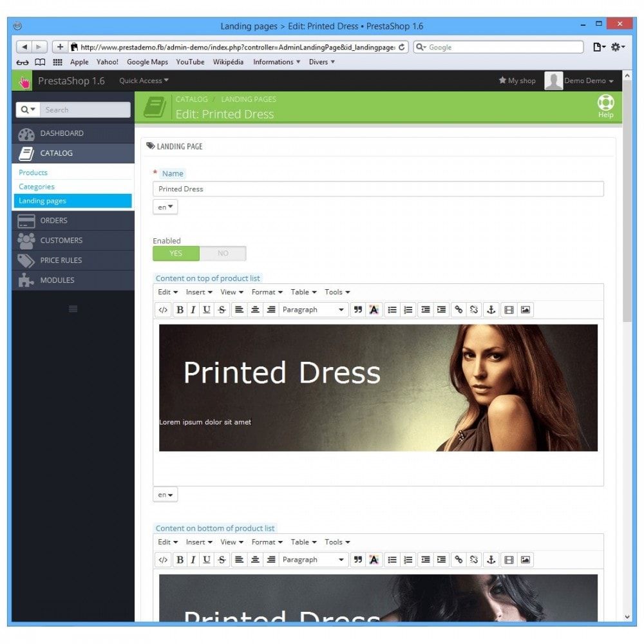Insert anchor in top editor
This screenshot has height=644, width=644.
coord(491,310)
